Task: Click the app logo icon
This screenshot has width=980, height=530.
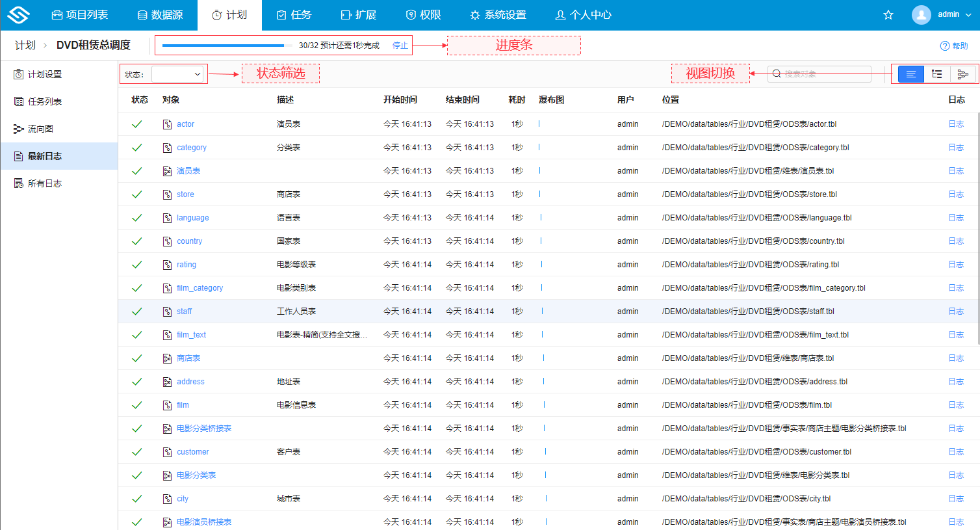Action: tap(19, 15)
